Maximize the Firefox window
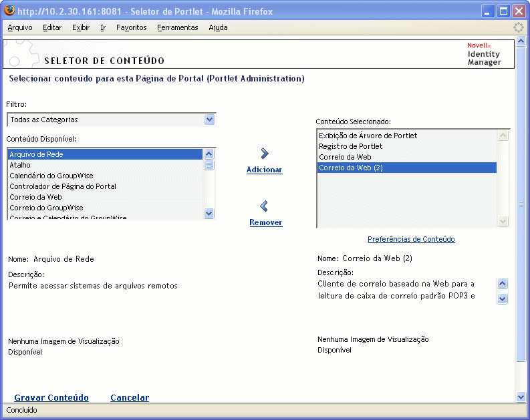This screenshot has width=530, height=420. [x=503, y=11]
